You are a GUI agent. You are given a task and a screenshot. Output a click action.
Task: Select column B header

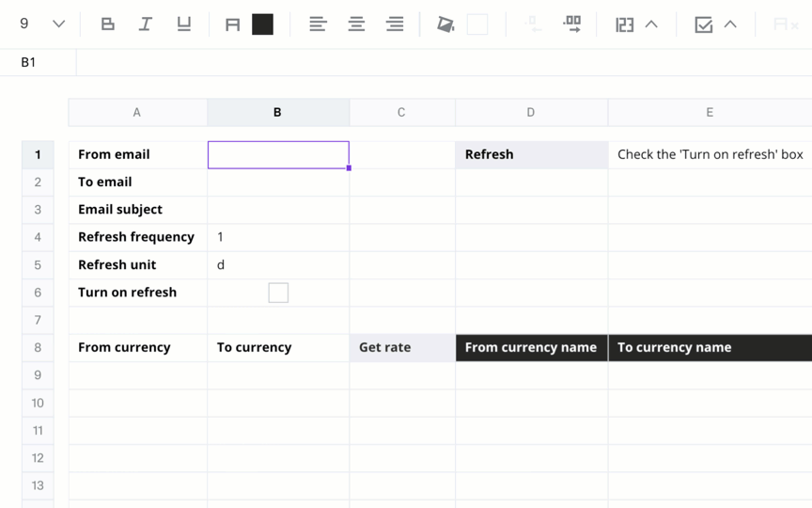278,113
